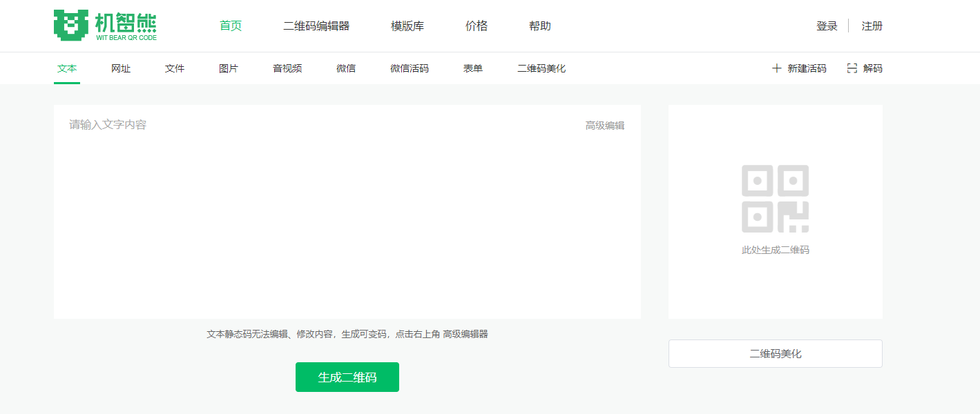This screenshot has width=980, height=414.
Task: Click the 解码 decode icon
Action: 852,68
